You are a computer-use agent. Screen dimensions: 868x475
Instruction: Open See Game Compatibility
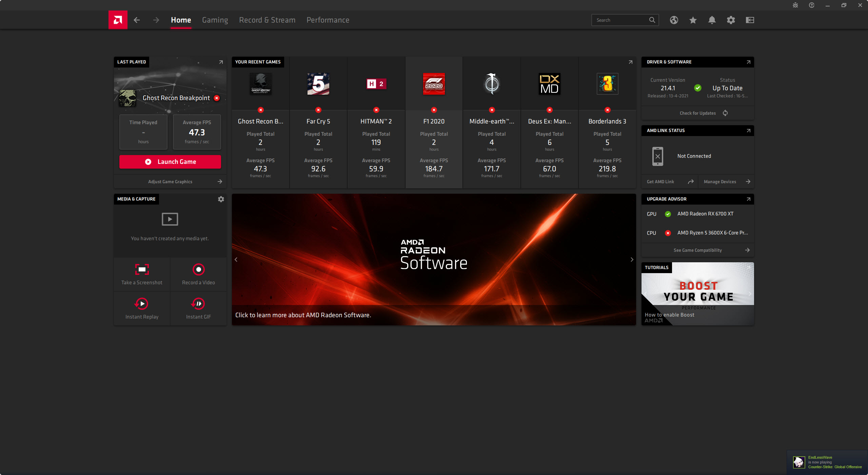click(x=698, y=250)
